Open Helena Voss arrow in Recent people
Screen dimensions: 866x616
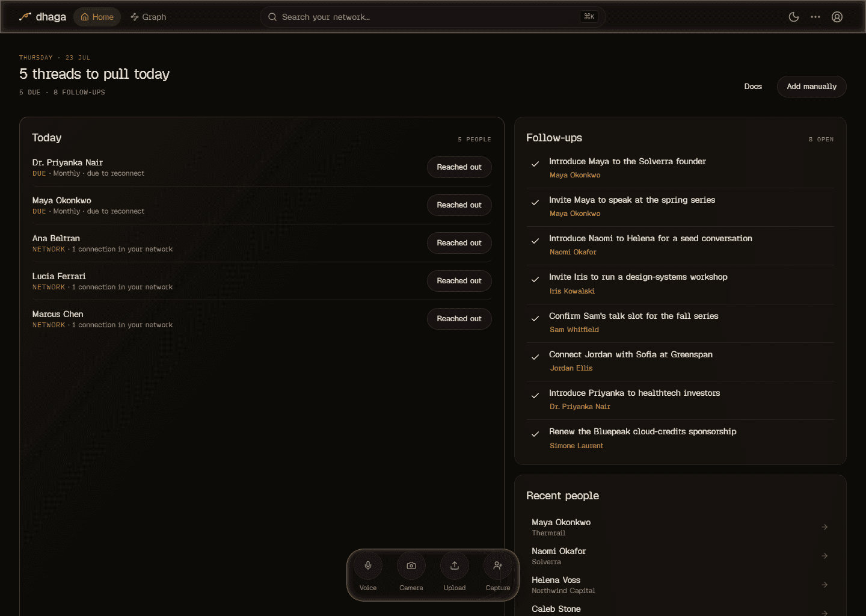pos(825,585)
